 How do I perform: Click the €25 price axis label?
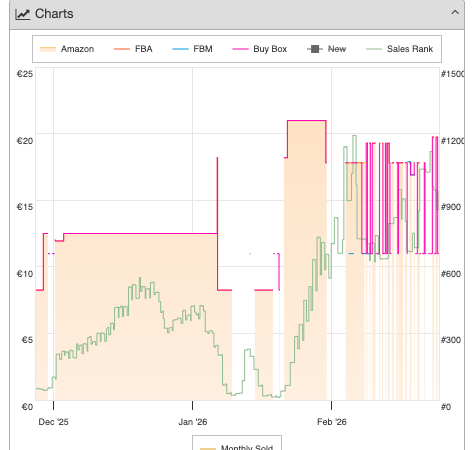(25, 74)
